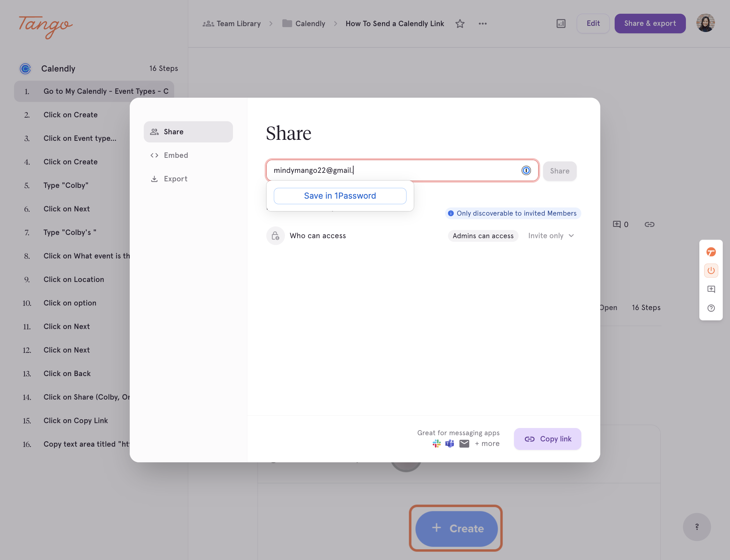Click Save in 1Password
The height and width of the screenshot is (560, 730).
(x=340, y=196)
